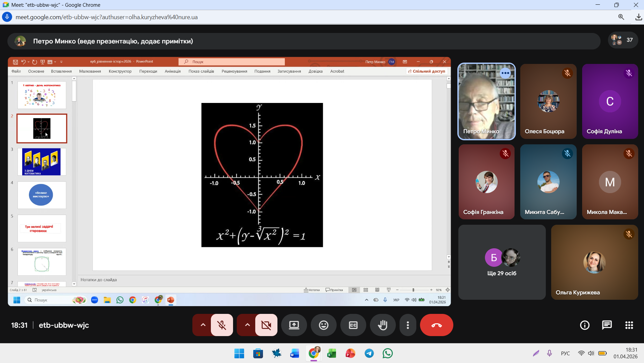Open the 37 participants people list
The width and height of the screenshot is (644, 363).
coord(622,40)
